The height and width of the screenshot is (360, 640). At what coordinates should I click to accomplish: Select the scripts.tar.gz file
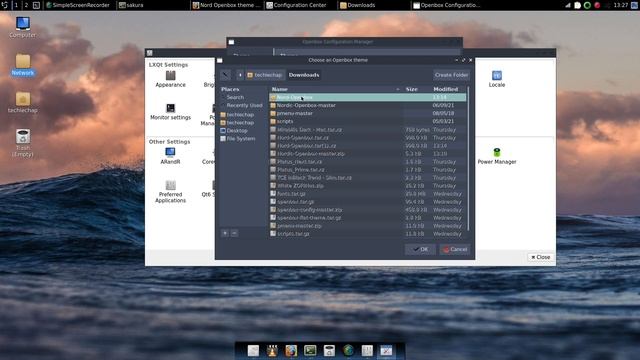[367, 234]
